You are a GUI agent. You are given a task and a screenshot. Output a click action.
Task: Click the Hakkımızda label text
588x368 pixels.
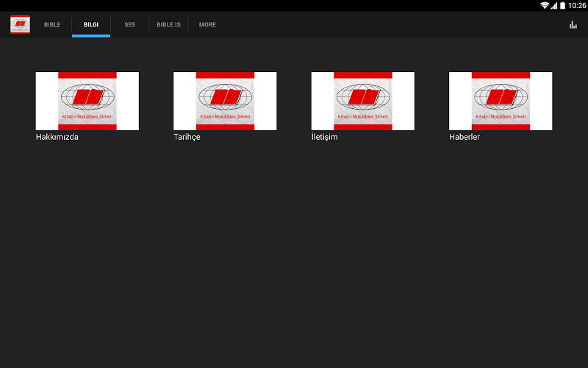(x=57, y=137)
